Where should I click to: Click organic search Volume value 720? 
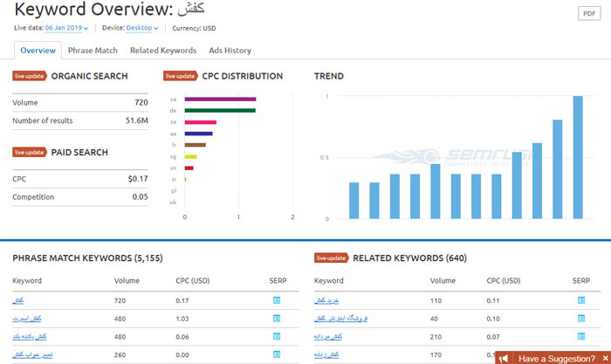141,102
